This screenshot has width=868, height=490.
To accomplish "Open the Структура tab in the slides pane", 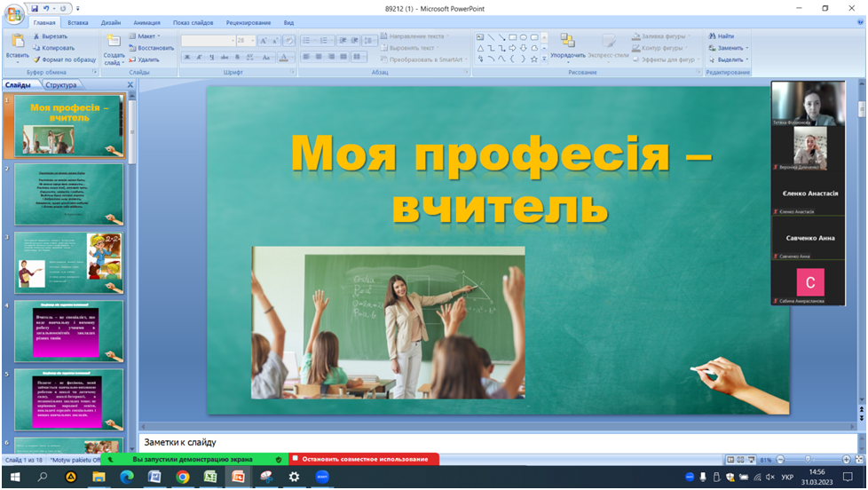I will [x=61, y=85].
